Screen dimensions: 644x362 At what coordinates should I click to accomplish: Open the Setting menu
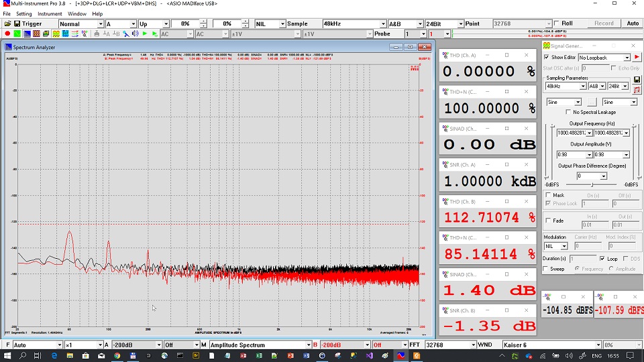click(x=24, y=13)
